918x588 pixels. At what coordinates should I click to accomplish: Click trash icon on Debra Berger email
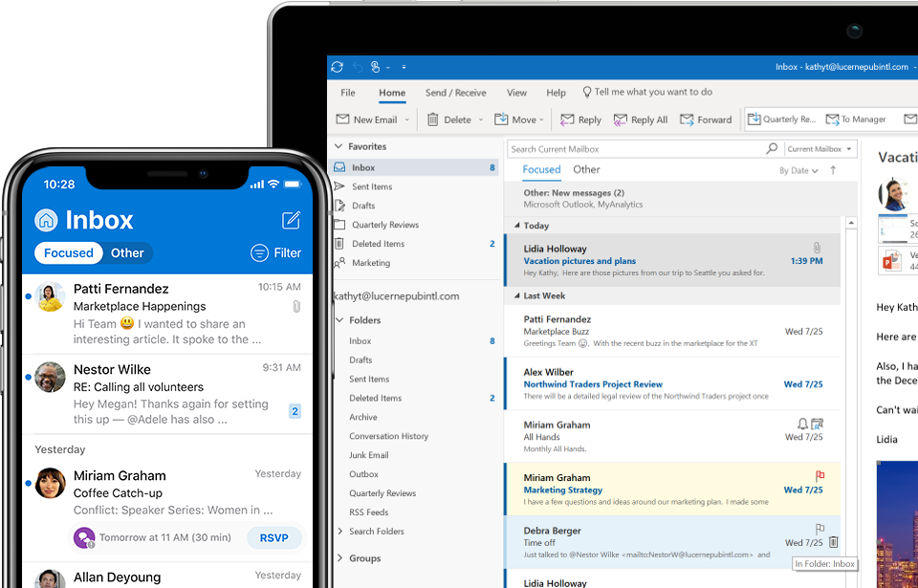[x=834, y=542]
